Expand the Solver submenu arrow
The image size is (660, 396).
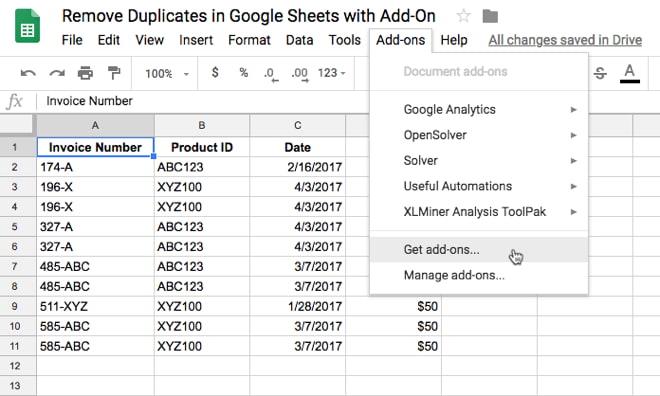click(573, 161)
